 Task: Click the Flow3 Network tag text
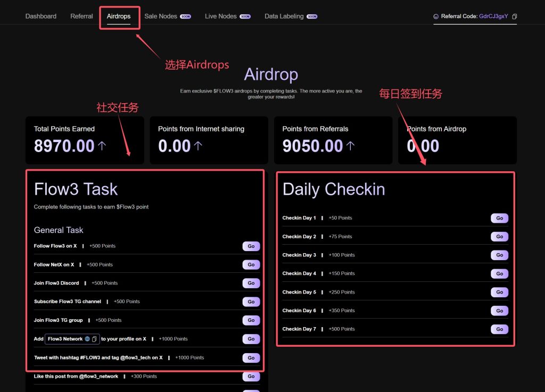[65, 339]
